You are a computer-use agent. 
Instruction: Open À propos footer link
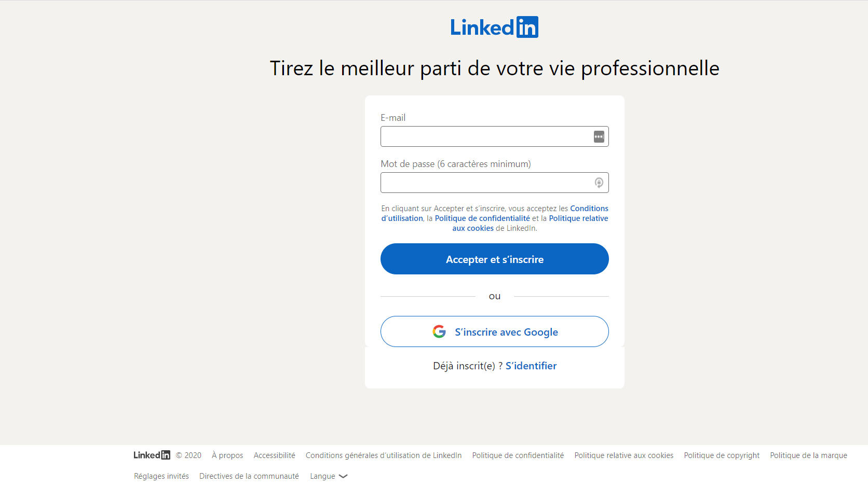point(227,455)
